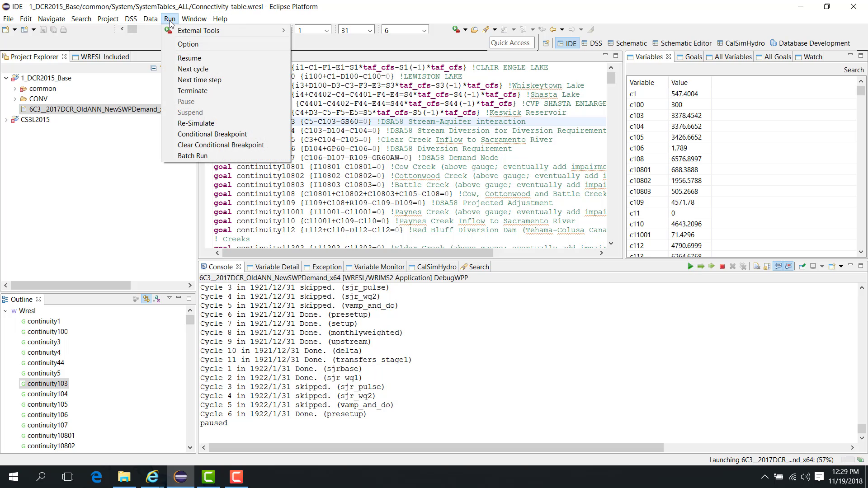868x488 pixels.
Task: Switch to DSS perspective
Action: pyautogui.click(x=592, y=43)
